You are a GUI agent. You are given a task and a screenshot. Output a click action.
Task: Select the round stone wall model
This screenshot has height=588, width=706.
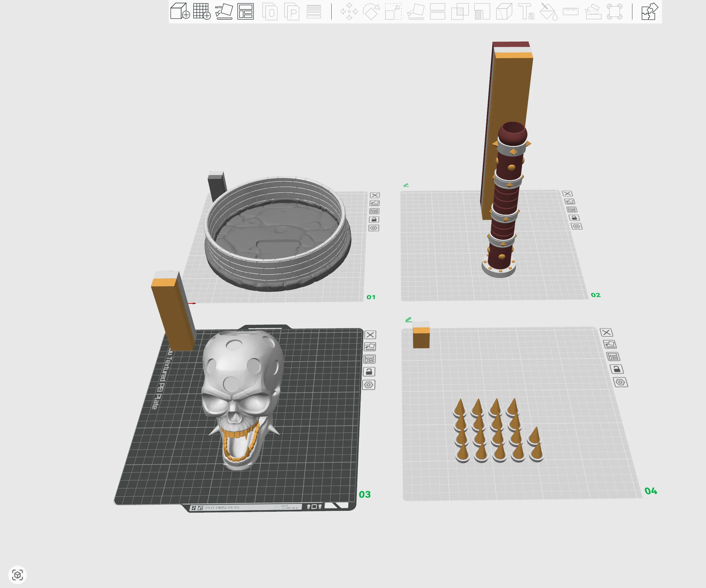pos(277,233)
